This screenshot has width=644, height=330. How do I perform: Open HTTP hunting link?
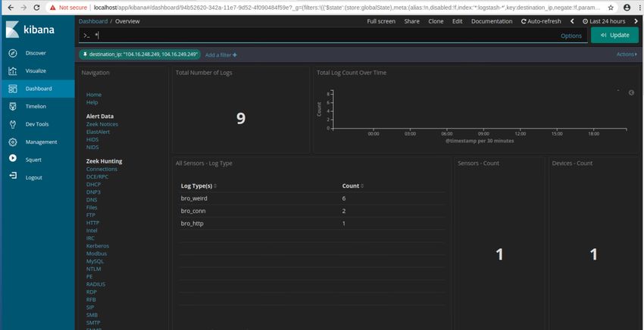[92, 223]
